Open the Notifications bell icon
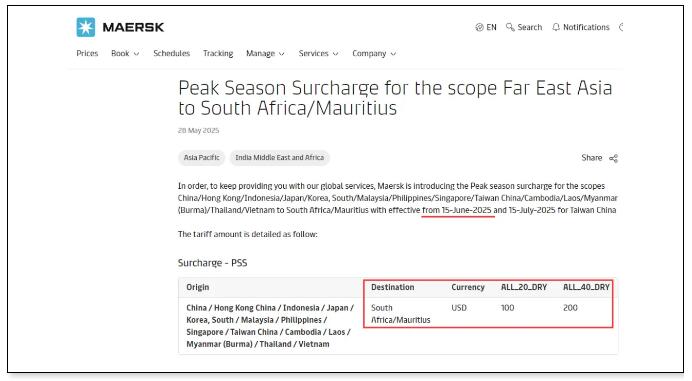The height and width of the screenshot is (381, 692). pyautogui.click(x=556, y=27)
